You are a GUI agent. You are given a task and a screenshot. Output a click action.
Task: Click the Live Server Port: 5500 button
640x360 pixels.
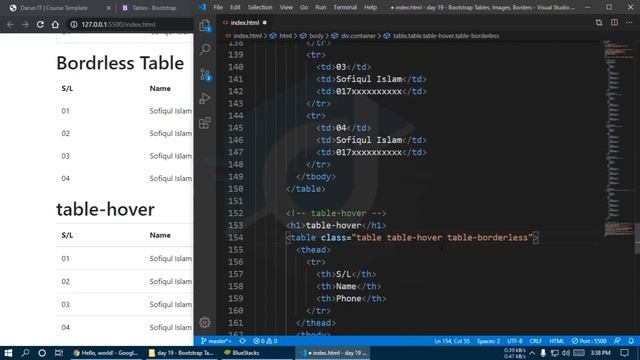point(589,341)
